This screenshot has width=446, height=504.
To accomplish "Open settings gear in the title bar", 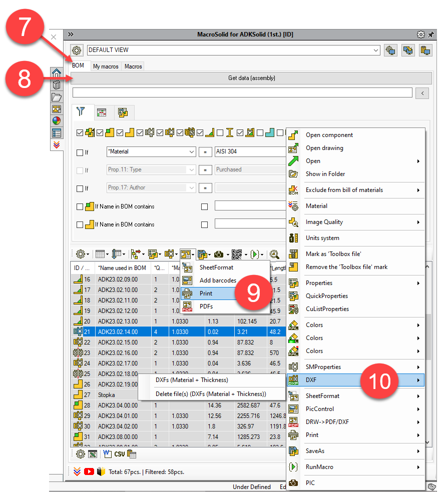I will [x=421, y=34].
